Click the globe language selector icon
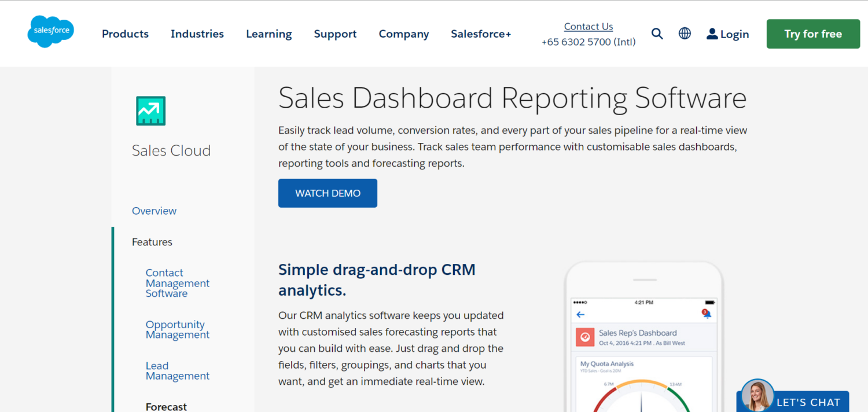Viewport: 868px width, 412px height. pos(685,34)
